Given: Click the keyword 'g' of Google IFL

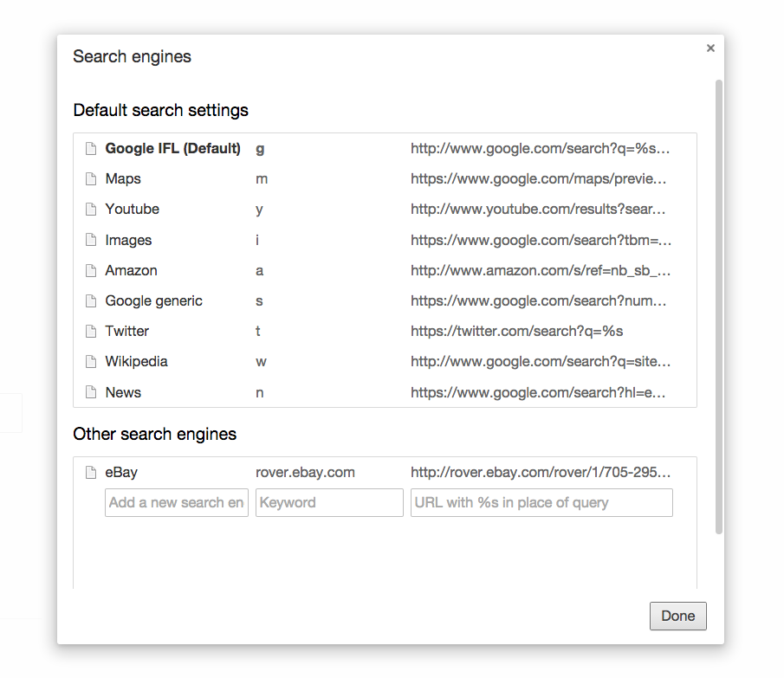Looking at the screenshot, I should pos(260,148).
